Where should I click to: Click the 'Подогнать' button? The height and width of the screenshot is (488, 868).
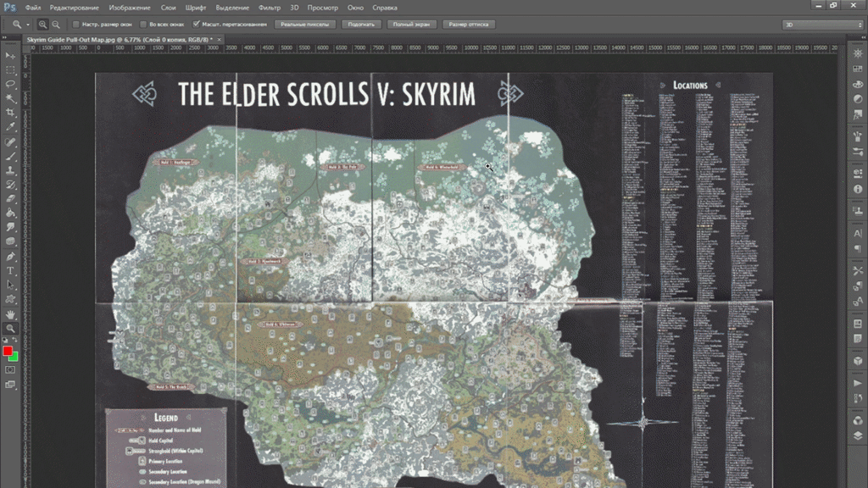tap(361, 25)
